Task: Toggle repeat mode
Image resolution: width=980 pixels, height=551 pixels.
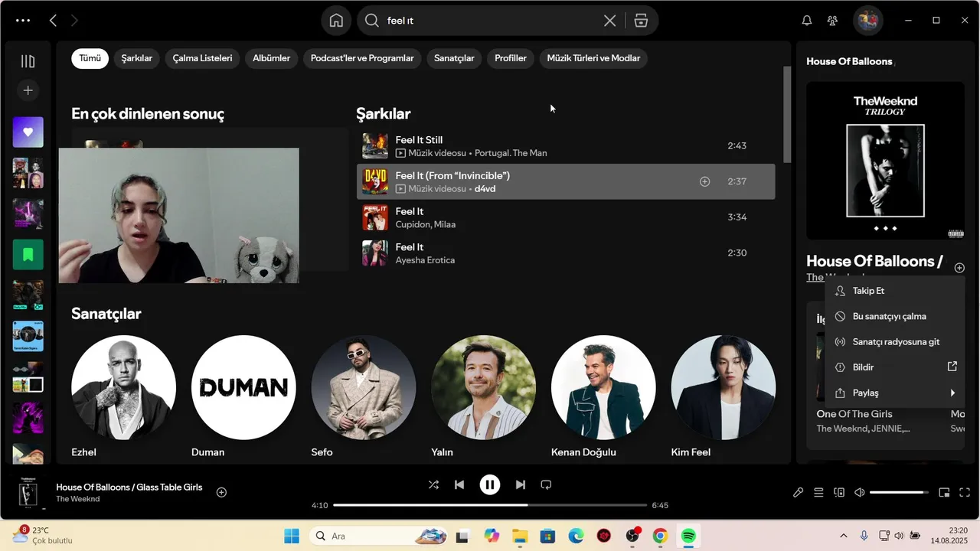Action: (x=546, y=484)
